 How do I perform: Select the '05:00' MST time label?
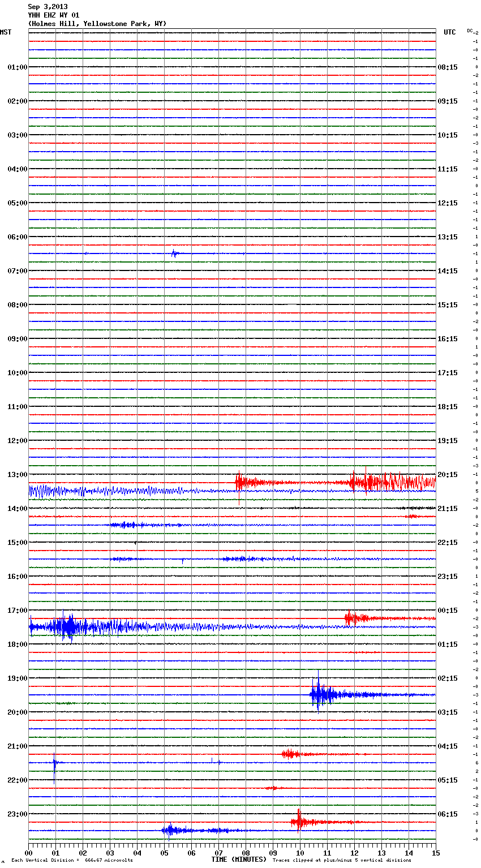[x=18, y=203]
